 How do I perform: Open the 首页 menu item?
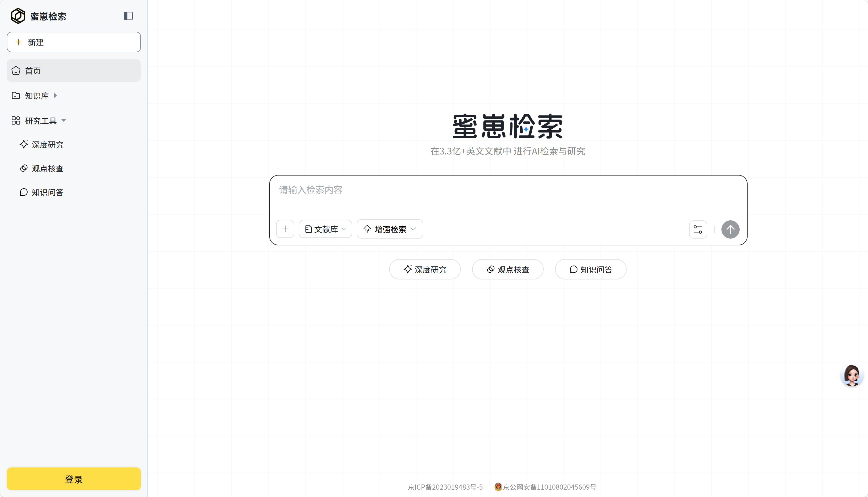74,70
